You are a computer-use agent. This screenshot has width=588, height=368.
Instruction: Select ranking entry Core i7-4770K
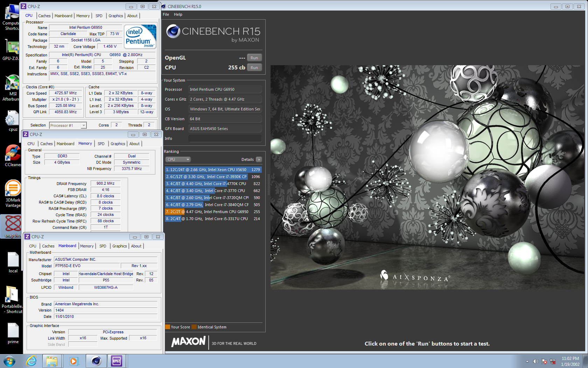point(213,184)
